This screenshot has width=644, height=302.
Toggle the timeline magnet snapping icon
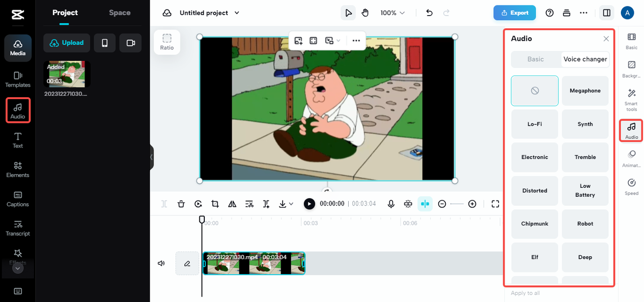408,204
